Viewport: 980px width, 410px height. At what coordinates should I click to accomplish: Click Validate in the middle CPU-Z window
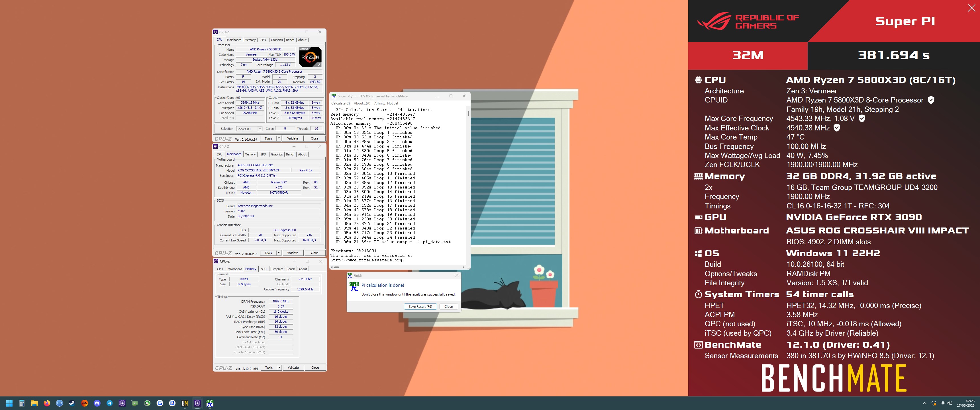pyautogui.click(x=293, y=253)
